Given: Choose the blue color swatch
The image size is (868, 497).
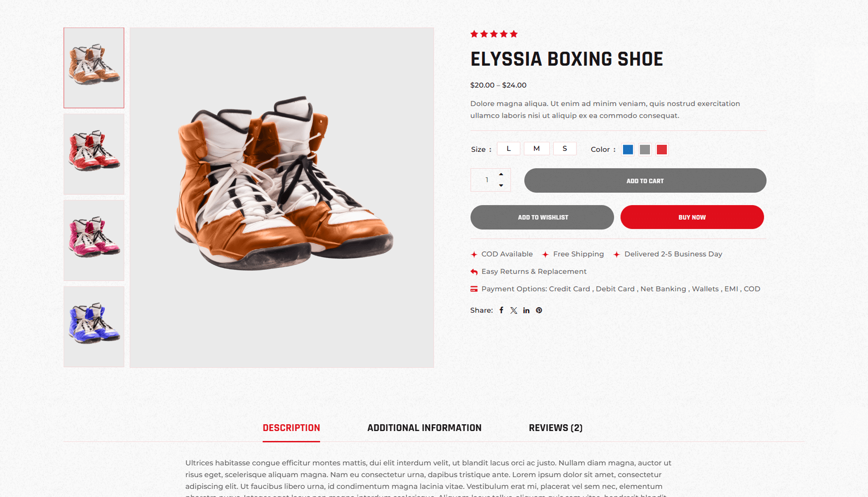Looking at the screenshot, I should tap(628, 150).
